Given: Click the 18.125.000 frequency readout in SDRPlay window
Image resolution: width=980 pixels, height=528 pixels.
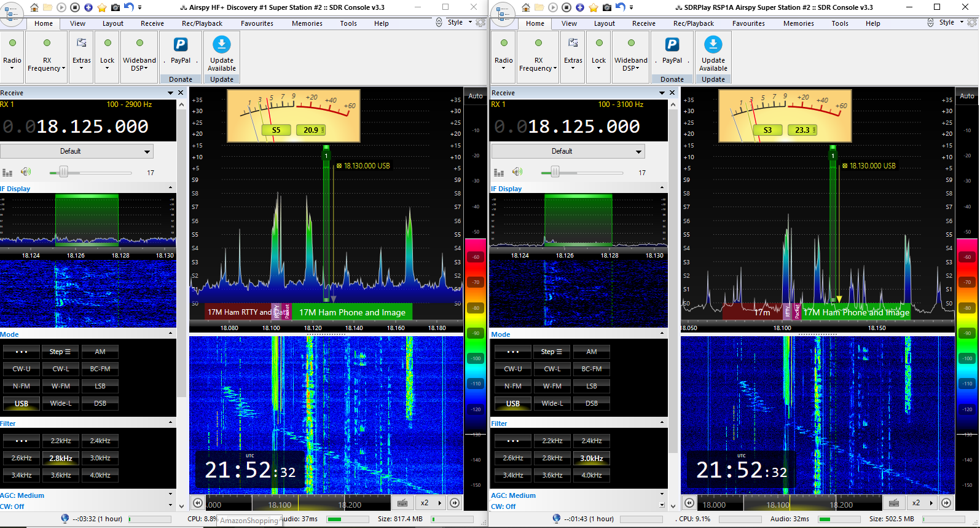Looking at the screenshot, I should click(x=584, y=127).
